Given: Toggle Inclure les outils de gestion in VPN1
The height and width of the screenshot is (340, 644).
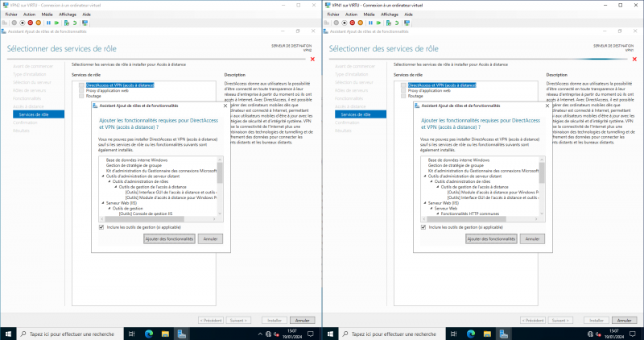Looking at the screenshot, I should (x=423, y=227).
